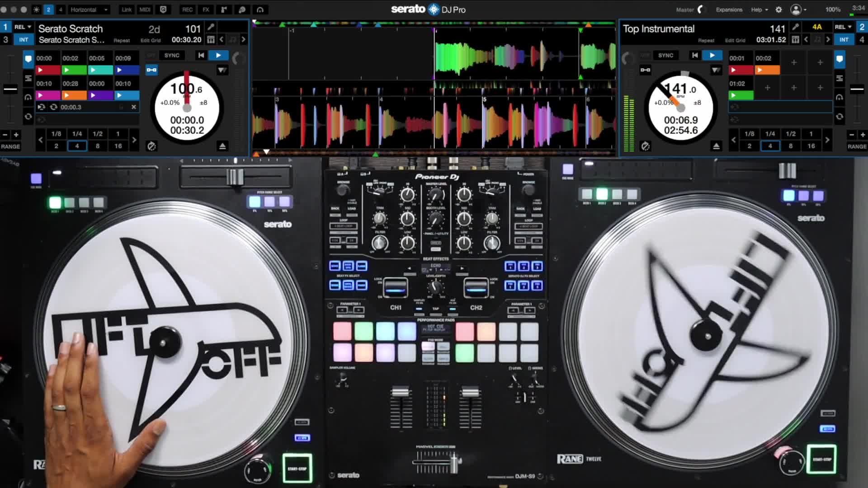This screenshot has height=488, width=868.
Task: Open beatgrid icon on Serato Scratch deck
Action: tap(211, 40)
